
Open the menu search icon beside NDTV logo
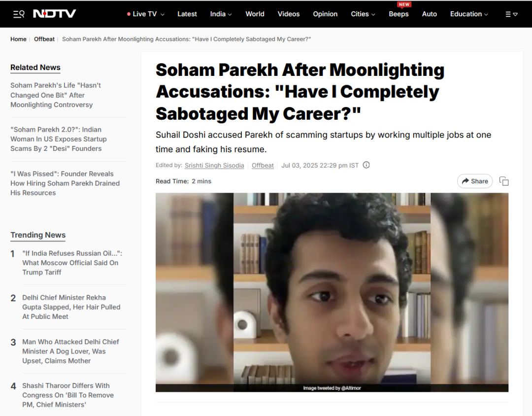[x=19, y=14]
